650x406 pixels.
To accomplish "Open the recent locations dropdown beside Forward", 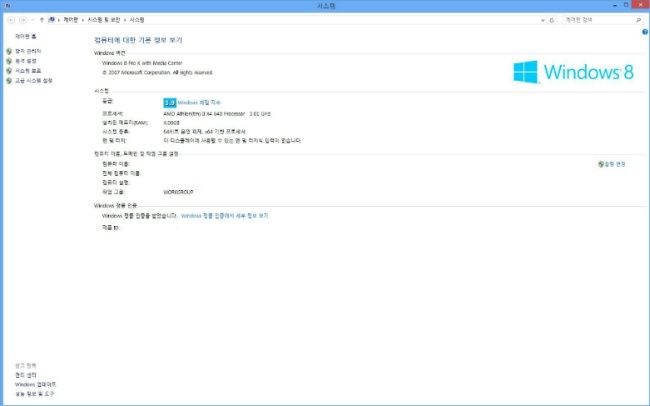I will click(x=33, y=20).
